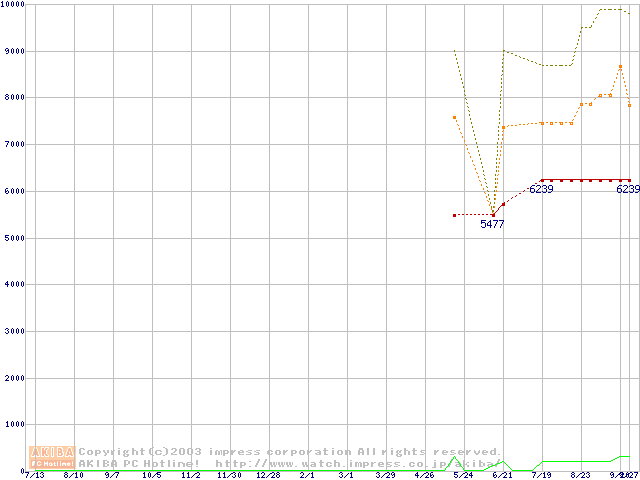Viewport: 640px width, 480px height.
Task: Click the AKIBA PC Hotline logo
Action: click(x=53, y=457)
